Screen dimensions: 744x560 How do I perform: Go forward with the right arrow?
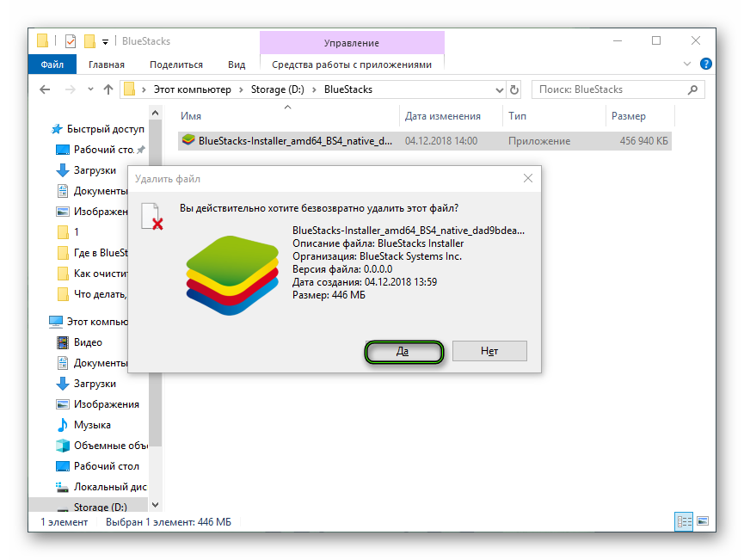tap(70, 89)
